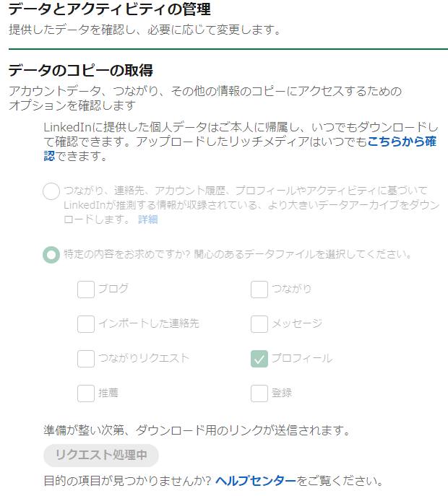Check the ブログ checkbox
Screen dimensions: 448x496
point(86,290)
